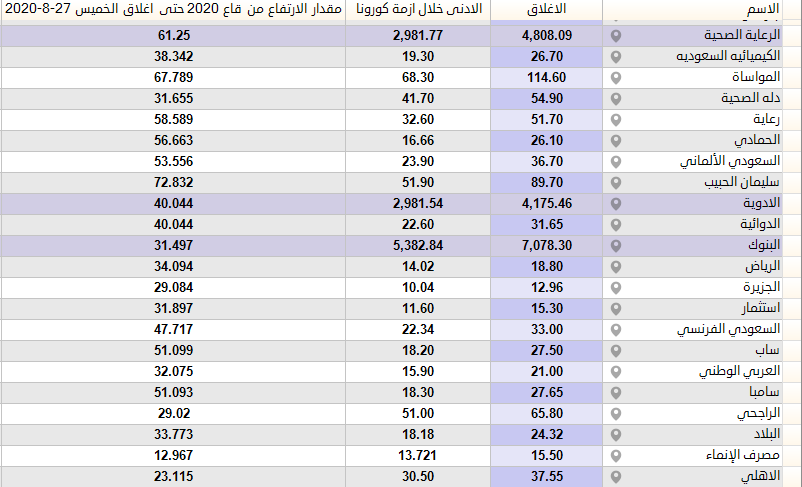
Task: Click the marker icon beside سامبا
Action: point(616,392)
